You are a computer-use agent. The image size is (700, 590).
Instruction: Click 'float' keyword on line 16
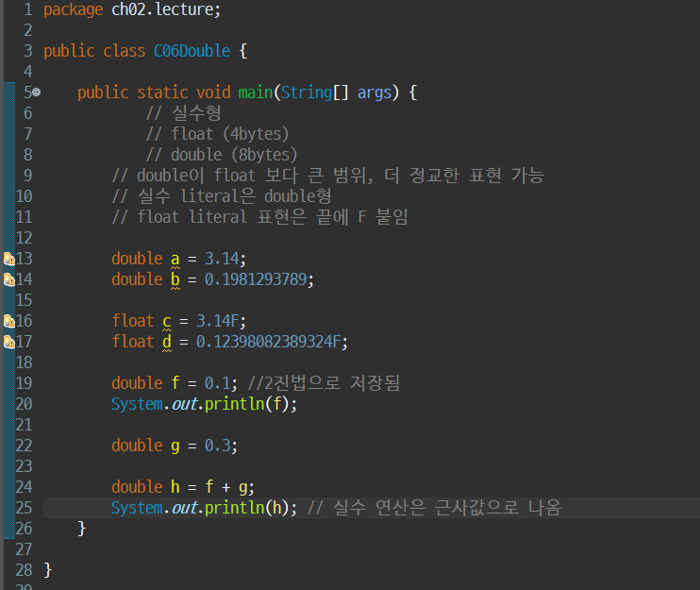[133, 321]
